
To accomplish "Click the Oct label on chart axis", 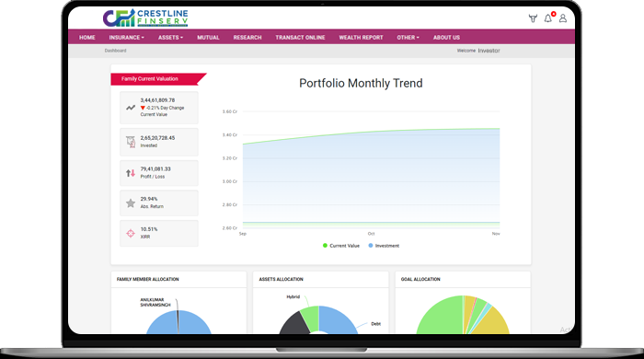I will [x=371, y=234].
